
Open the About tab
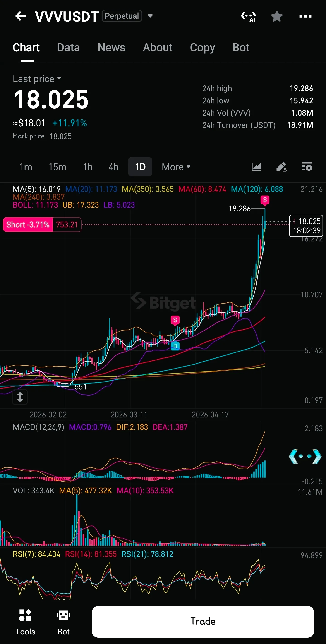(158, 48)
